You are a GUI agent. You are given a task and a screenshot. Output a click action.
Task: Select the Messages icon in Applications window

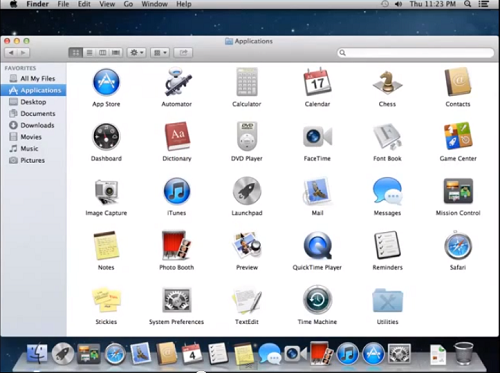tap(387, 191)
